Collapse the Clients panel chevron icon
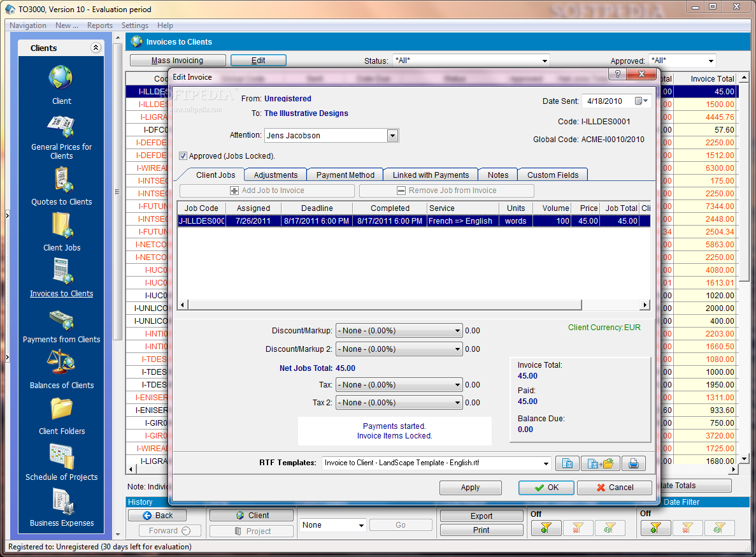This screenshot has height=557, width=756. pos(96,47)
